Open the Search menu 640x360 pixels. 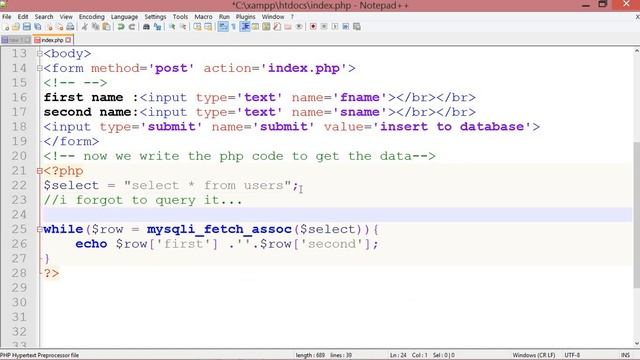click(44, 17)
